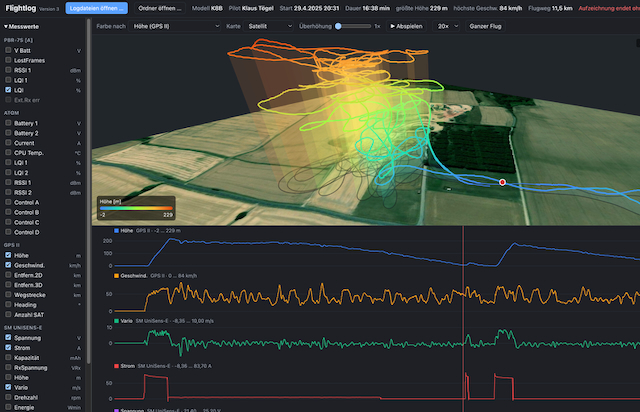Enable the Heading checkbox
Image resolution: width=640 pixels, height=412 pixels.
tap(8, 305)
